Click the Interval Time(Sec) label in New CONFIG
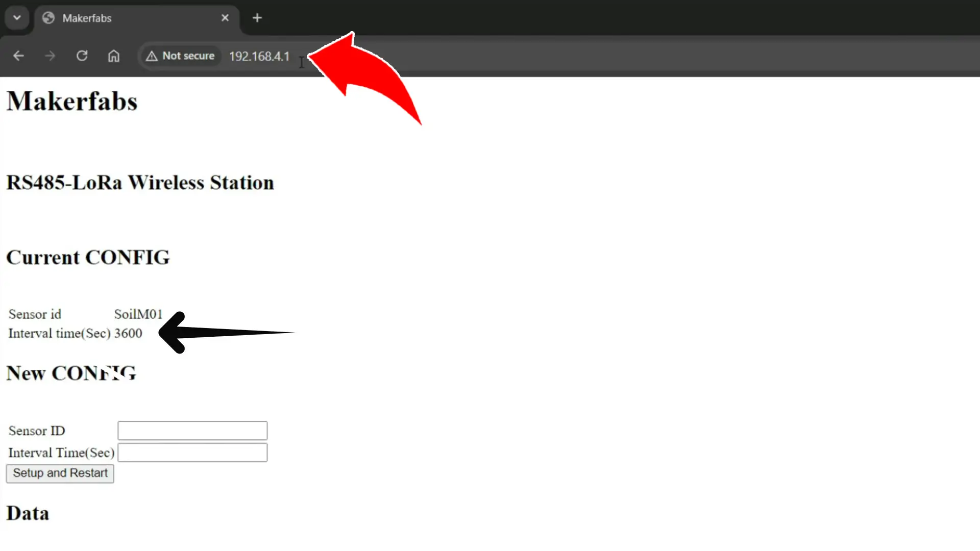 [x=61, y=453]
